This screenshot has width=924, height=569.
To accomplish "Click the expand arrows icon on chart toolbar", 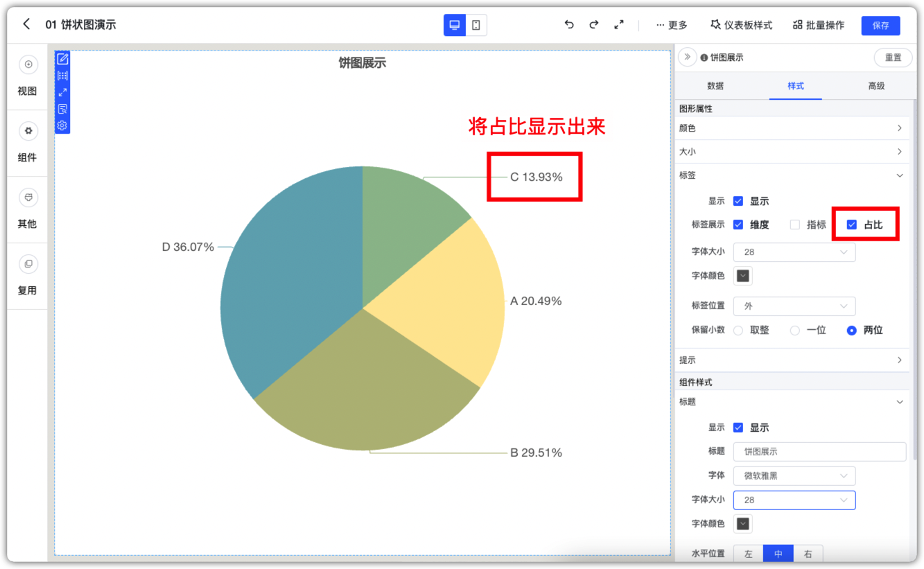I will point(62,92).
